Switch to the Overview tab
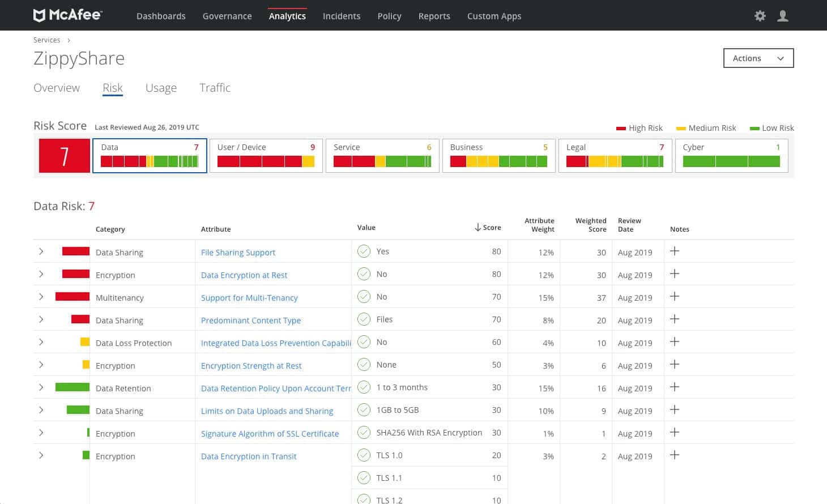This screenshot has height=504, width=827. 57,88
